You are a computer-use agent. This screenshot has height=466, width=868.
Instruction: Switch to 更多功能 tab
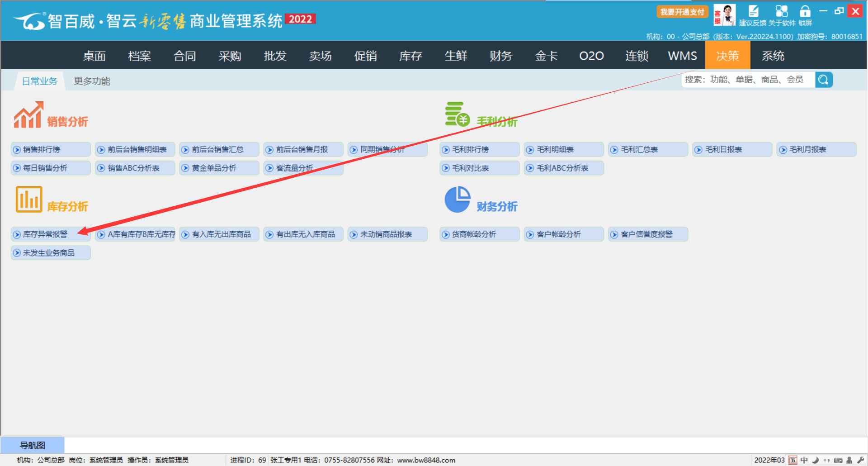[x=92, y=81]
